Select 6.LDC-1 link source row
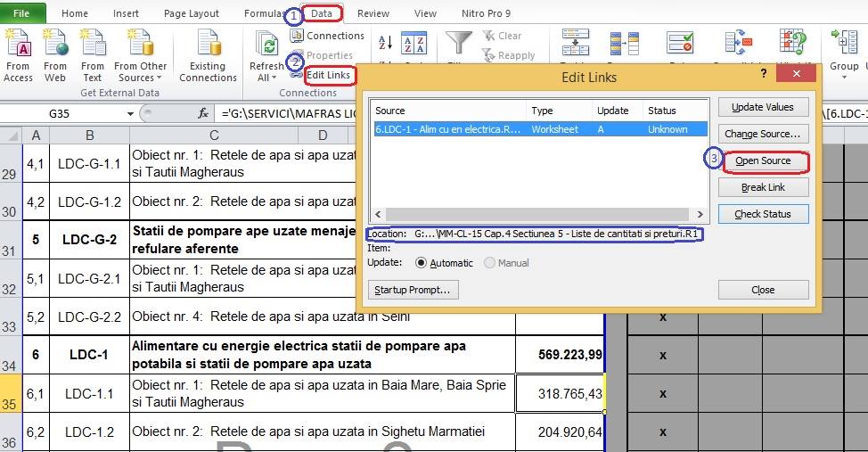 coord(540,129)
